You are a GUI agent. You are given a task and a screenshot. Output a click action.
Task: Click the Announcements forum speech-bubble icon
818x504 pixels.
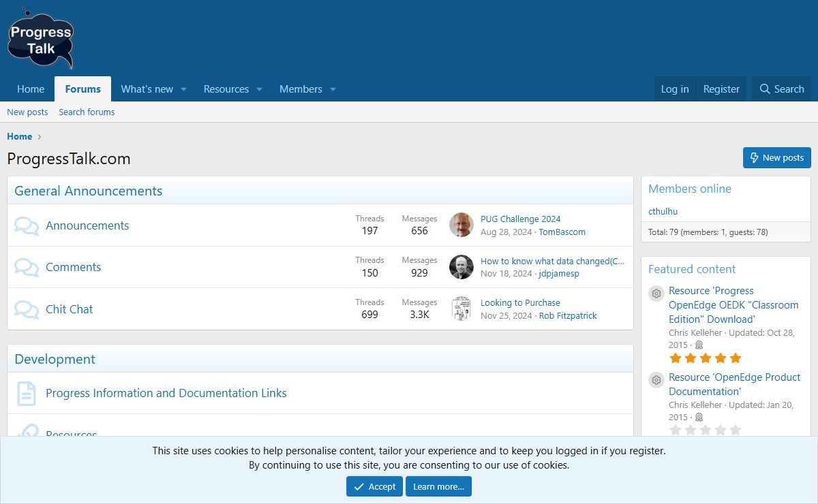pyautogui.click(x=27, y=225)
